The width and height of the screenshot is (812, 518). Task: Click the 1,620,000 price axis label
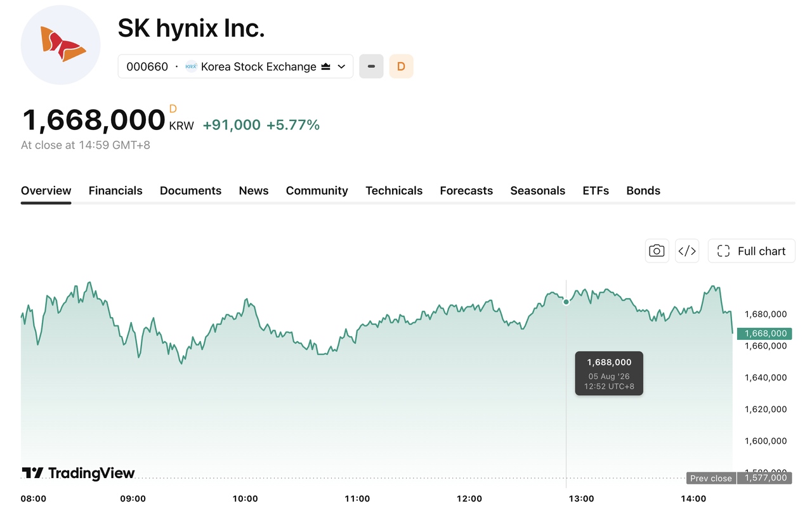pos(766,409)
